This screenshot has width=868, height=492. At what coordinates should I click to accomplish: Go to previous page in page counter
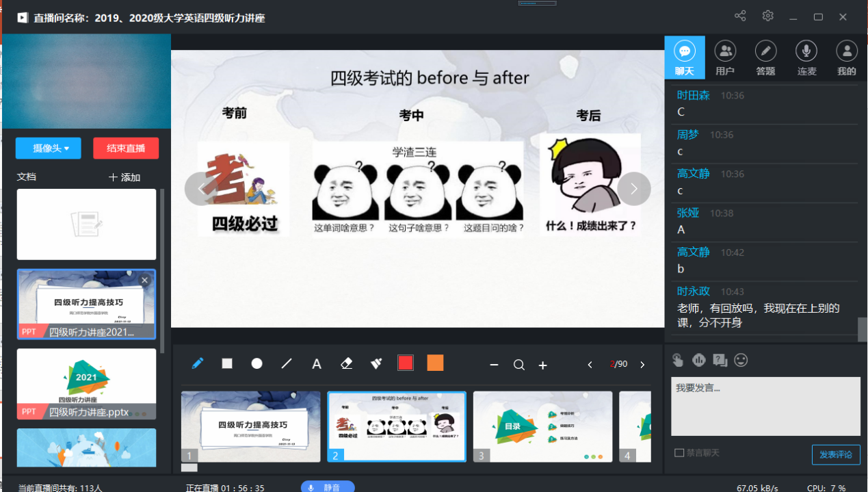590,365
